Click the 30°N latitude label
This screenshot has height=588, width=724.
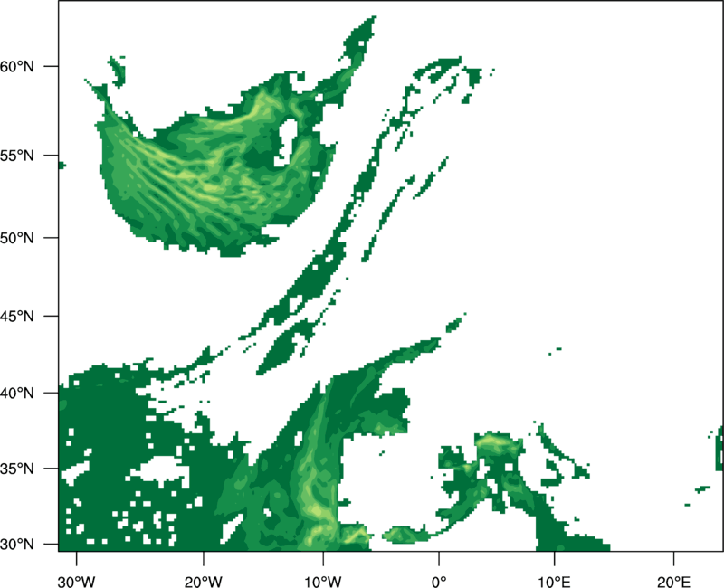[x=17, y=545]
